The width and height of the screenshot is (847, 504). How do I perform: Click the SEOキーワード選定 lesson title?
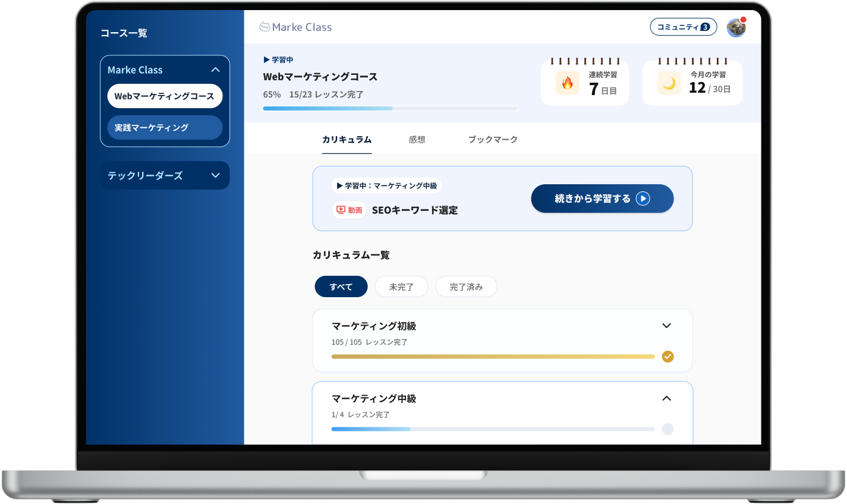click(x=415, y=210)
